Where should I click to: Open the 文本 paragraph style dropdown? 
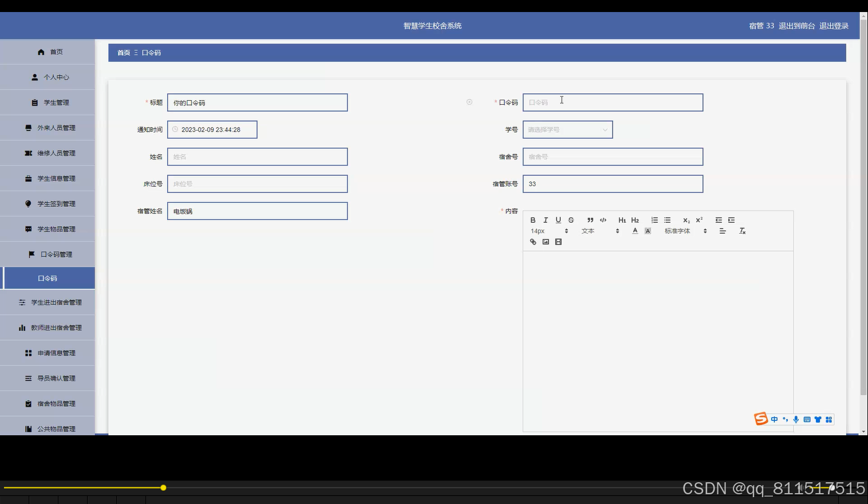click(x=600, y=231)
